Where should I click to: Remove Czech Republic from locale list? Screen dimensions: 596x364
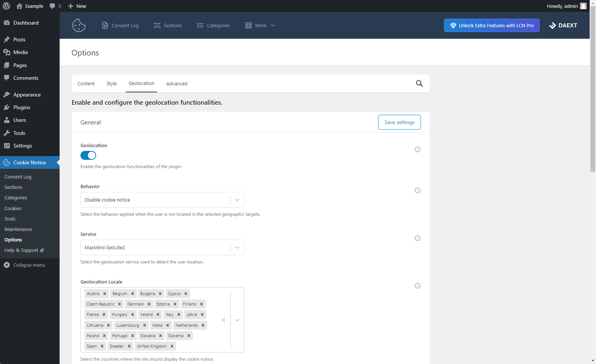tap(120, 304)
